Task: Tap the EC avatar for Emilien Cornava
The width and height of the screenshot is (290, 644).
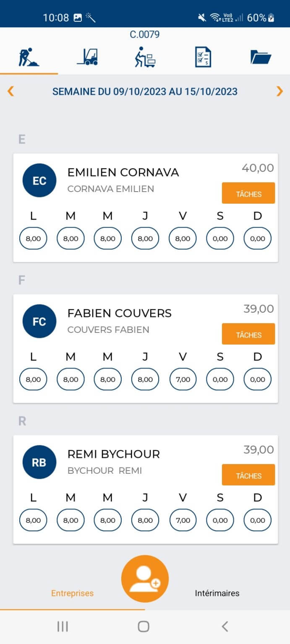Action: point(39,181)
